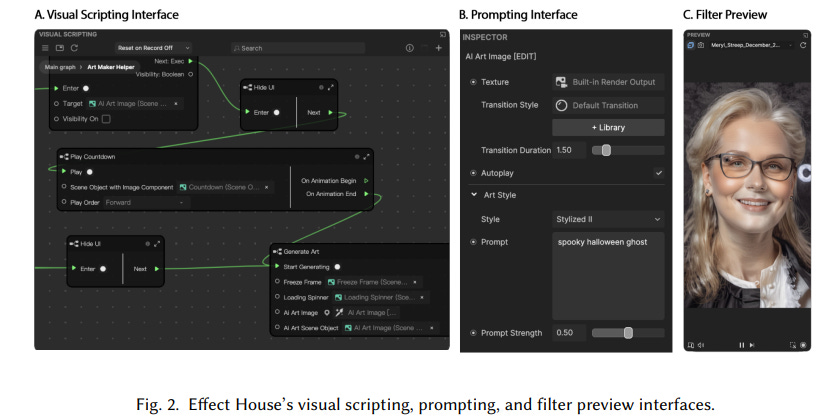This screenshot has height=420, width=835.
Task: Adjust the Prompt Strength slider
Action: [628, 333]
